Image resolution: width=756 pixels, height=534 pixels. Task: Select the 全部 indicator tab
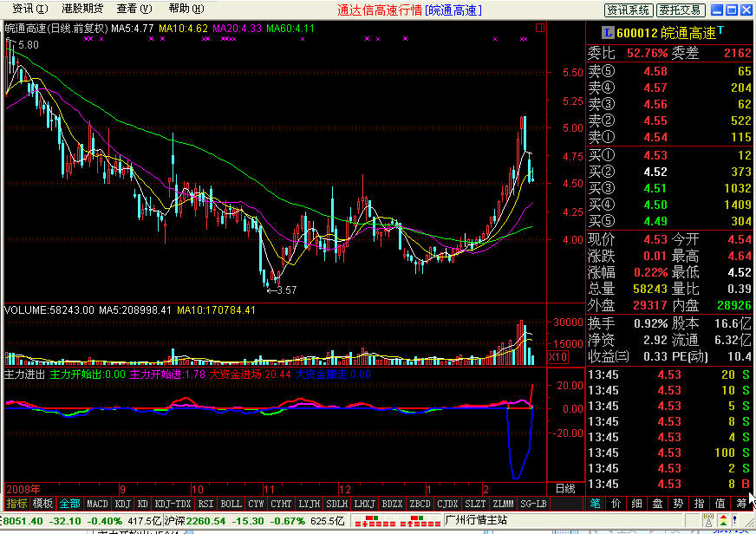(x=69, y=504)
